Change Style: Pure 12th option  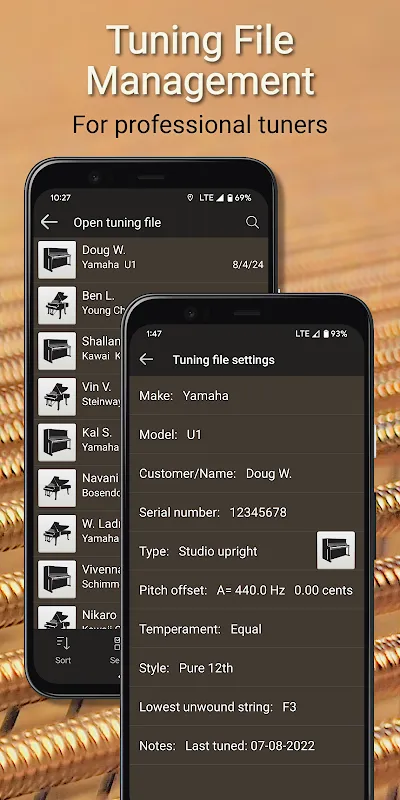click(x=246, y=668)
